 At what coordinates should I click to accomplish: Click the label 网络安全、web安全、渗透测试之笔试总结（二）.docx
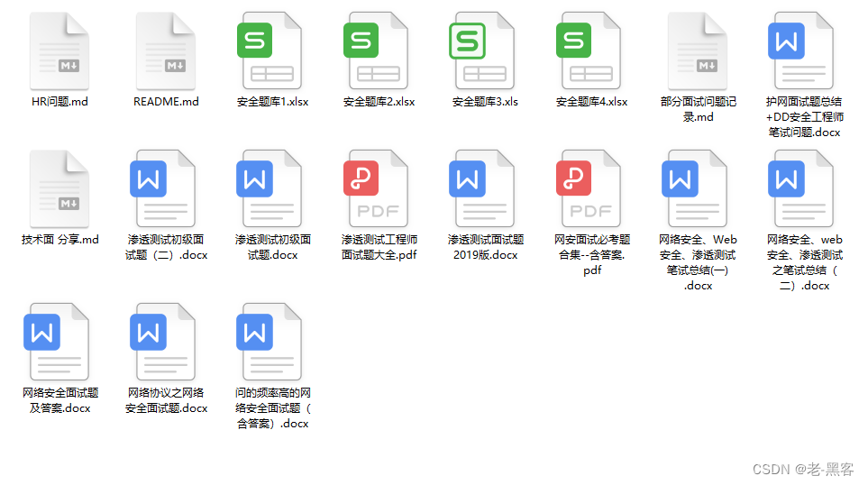[x=804, y=263]
